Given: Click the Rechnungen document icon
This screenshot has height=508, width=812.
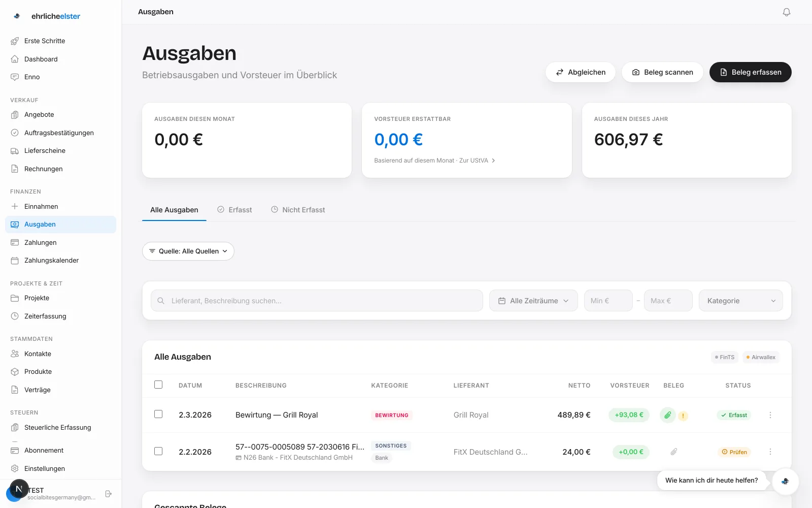Looking at the screenshot, I should point(15,169).
